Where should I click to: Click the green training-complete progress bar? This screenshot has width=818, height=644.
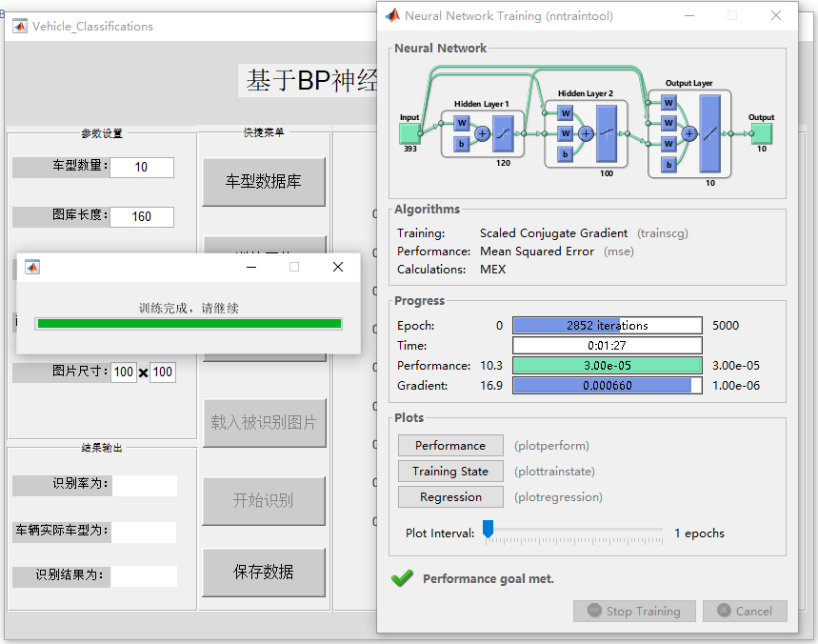189,324
